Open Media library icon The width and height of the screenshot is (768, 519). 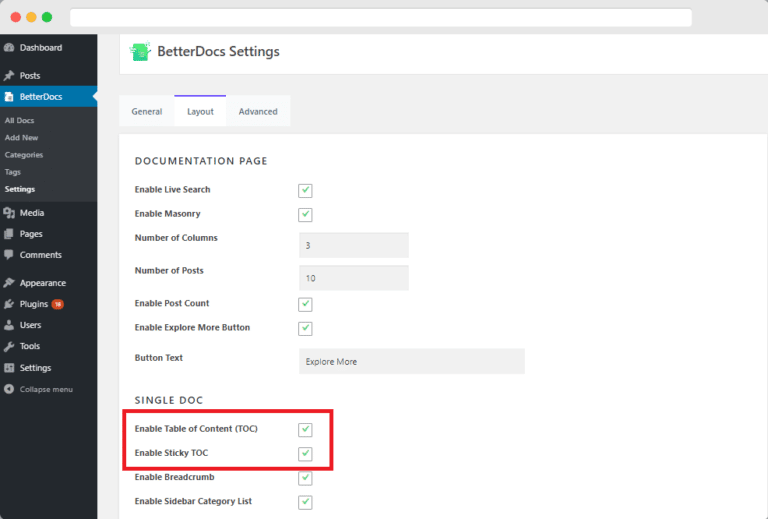click(9, 213)
